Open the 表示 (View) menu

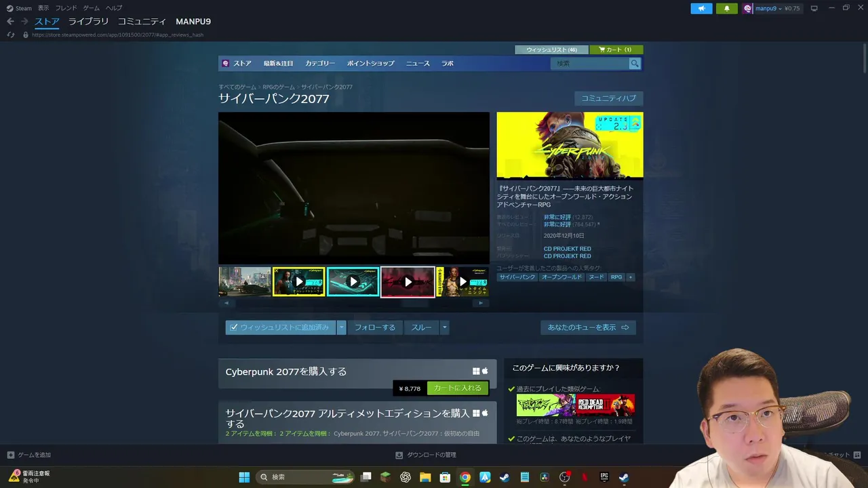point(43,8)
